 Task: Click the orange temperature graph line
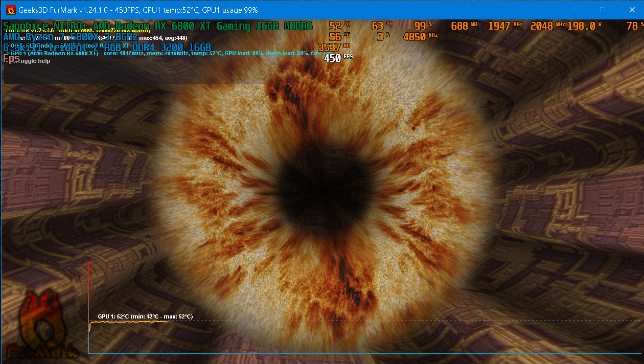(x=129, y=323)
